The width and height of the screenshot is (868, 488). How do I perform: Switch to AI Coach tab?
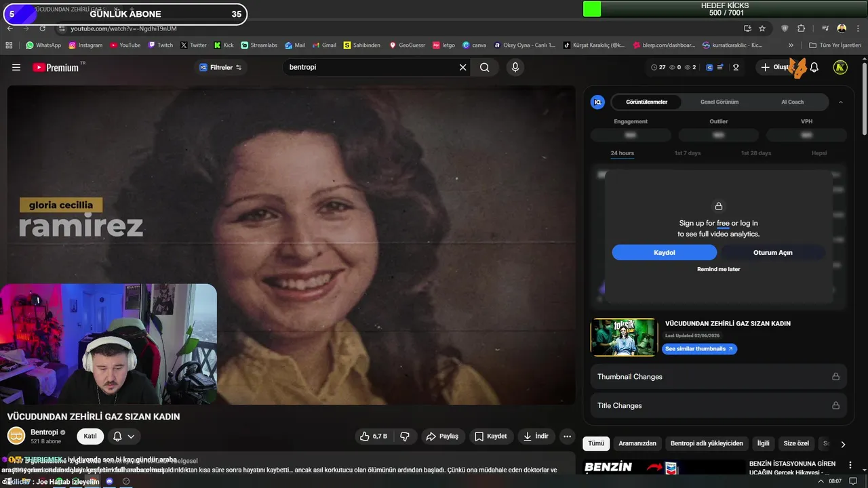click(792, 102)
